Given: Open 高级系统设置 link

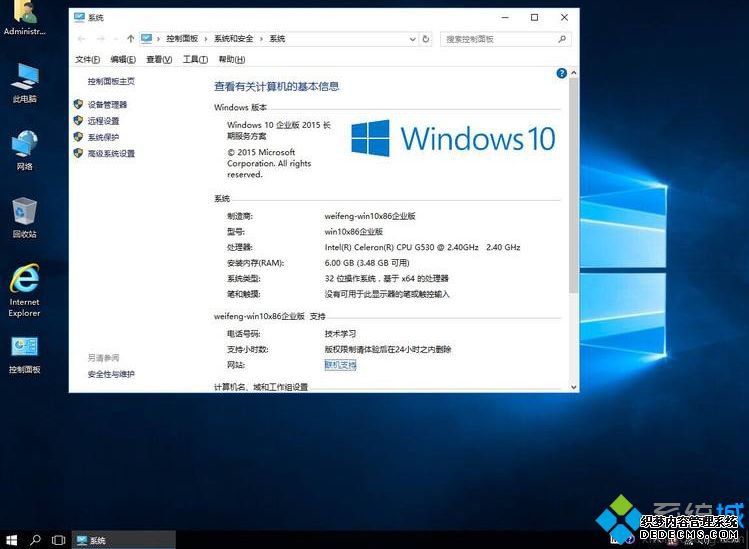Looking at the screenshot, I should pos(111,153).
